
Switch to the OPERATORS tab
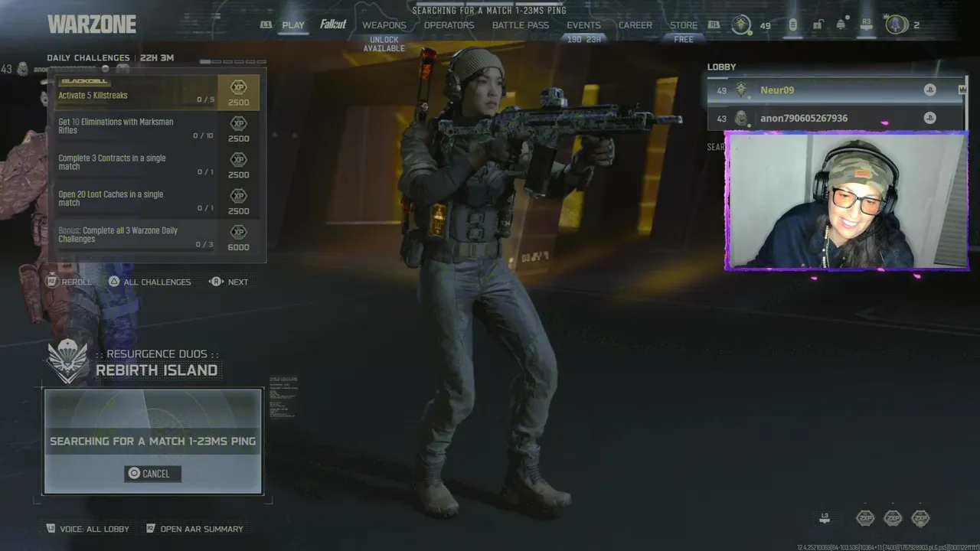(x=449, y=25)
